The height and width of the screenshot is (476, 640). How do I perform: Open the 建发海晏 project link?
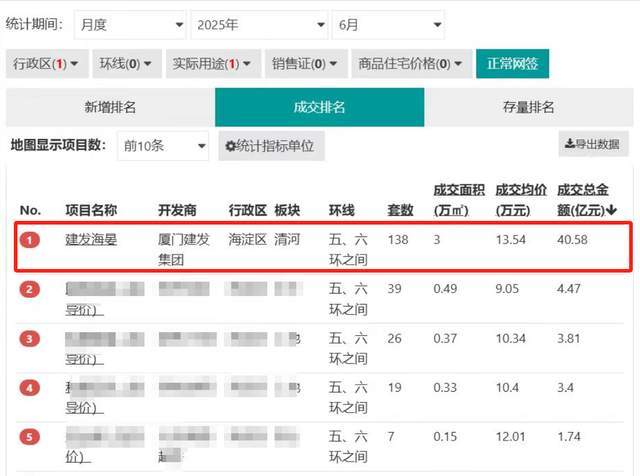[91, 239]
